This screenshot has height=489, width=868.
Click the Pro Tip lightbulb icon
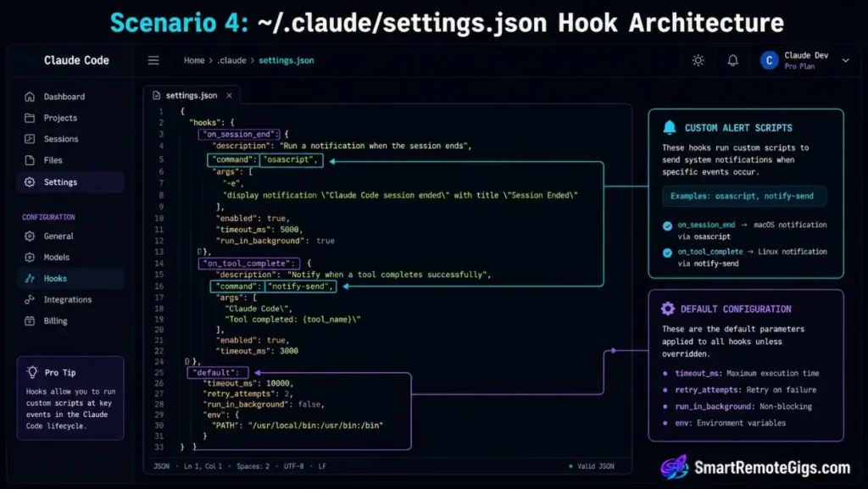coord(33,372)
